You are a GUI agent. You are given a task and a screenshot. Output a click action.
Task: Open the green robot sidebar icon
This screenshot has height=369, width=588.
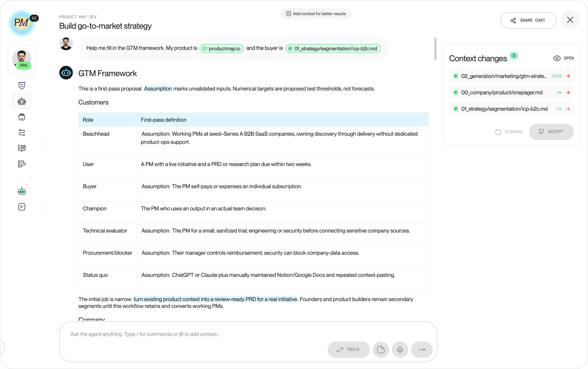(x=22, y=191)
